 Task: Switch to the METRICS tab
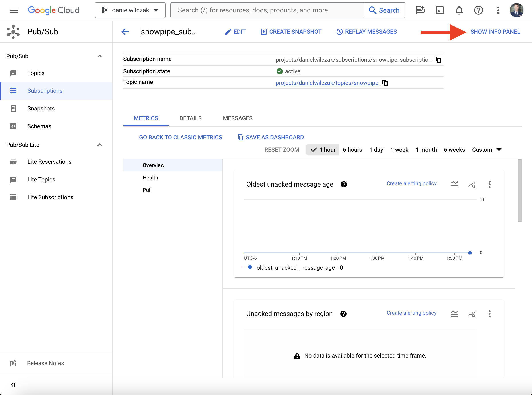tap(146, 118)
